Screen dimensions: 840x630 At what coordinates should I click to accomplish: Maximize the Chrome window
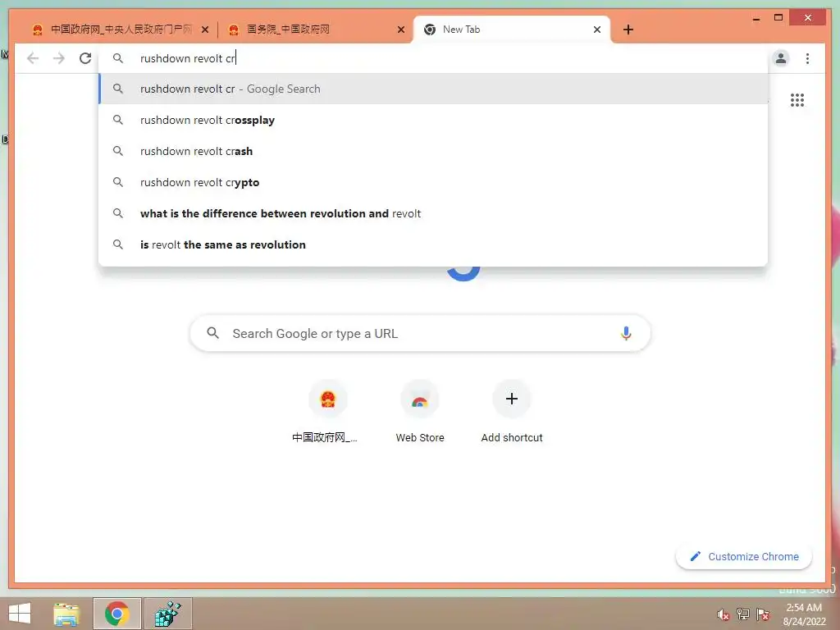pyautogui.click(x=778, y=18)
